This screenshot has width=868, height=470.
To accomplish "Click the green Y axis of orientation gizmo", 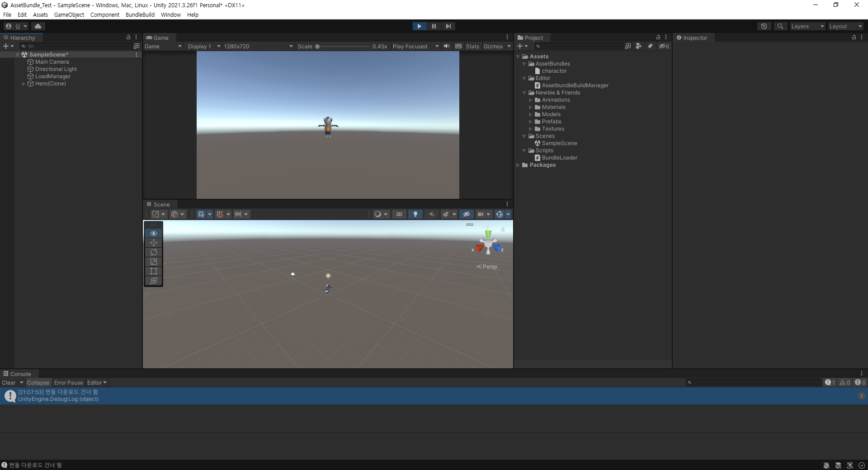I will click(x=488, y=234).
